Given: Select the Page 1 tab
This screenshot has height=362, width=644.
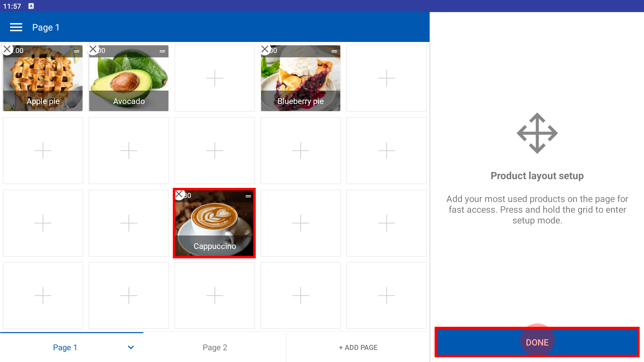Looking at the screenshot, I should [65, 347].
